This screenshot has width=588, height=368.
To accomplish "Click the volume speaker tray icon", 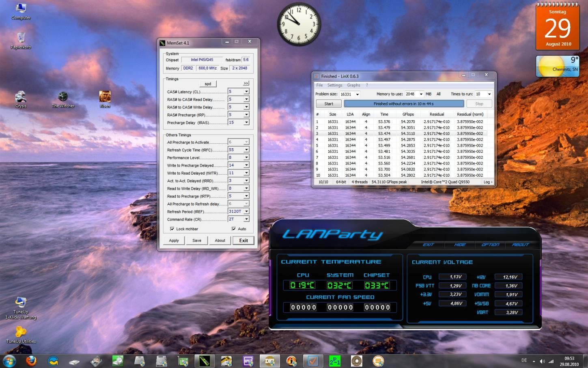I will coord(543,361).
